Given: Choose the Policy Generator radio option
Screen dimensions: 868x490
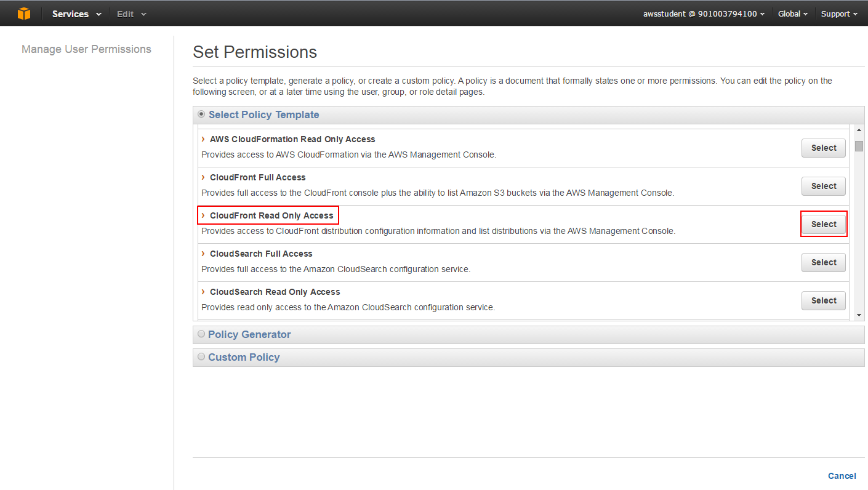Looking at the screenshot, I should (x=201, y=334).
